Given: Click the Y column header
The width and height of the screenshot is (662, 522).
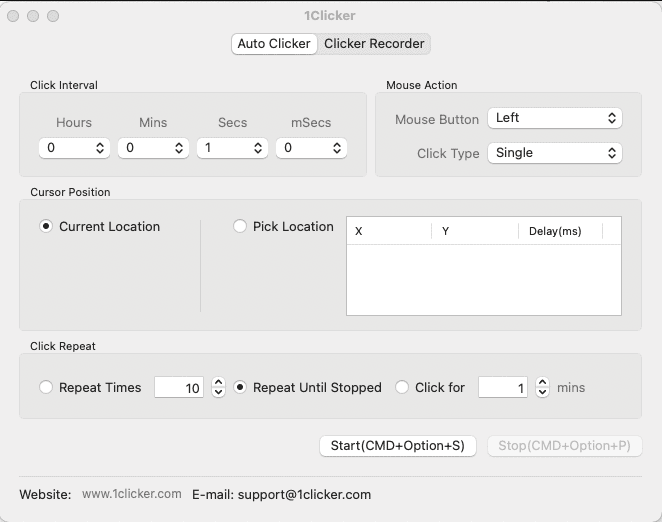Looking at the screenshot, I should pos(475,231).
